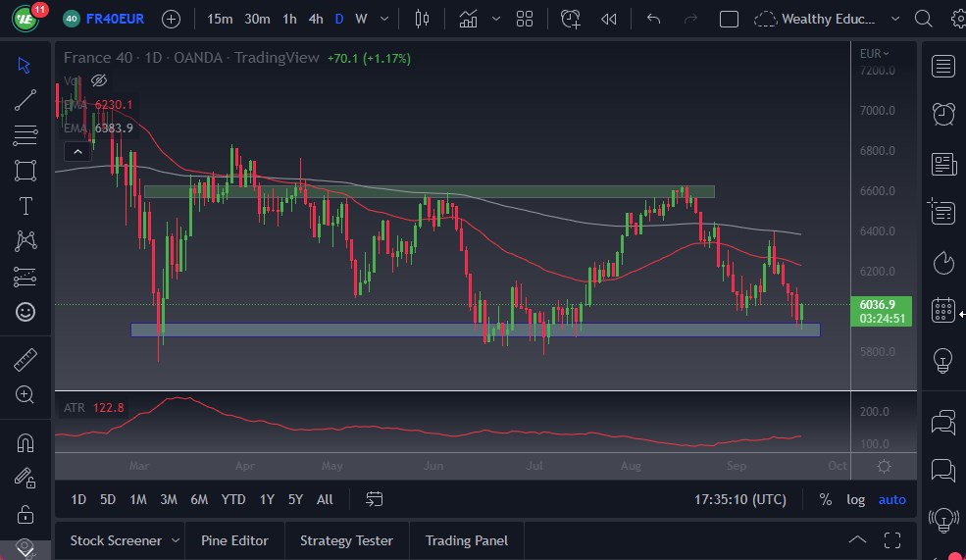Open the candlestick chart style menu

click(423, 19)
